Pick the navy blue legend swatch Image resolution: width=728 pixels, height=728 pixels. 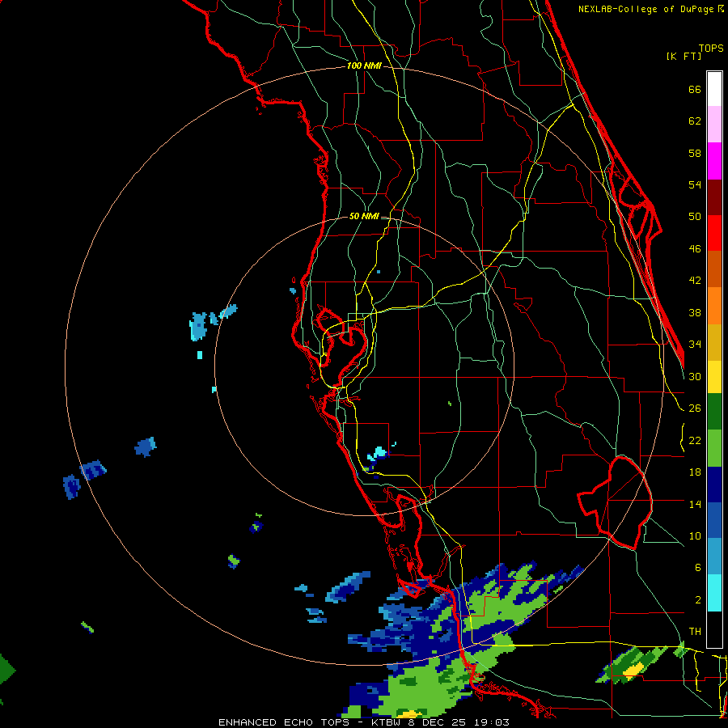[714, 485]
